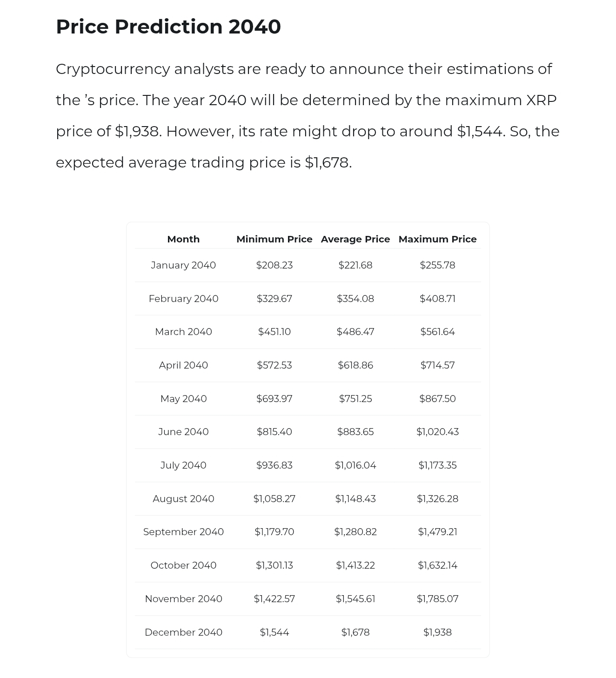Click the August 2040 maximum price $1,326.28

pos(437,499)
